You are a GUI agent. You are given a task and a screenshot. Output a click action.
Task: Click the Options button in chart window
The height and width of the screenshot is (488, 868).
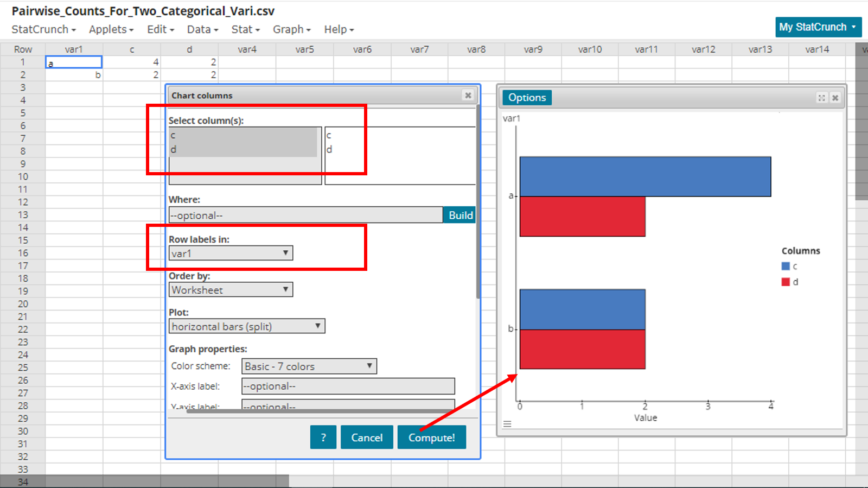[527, 98]
